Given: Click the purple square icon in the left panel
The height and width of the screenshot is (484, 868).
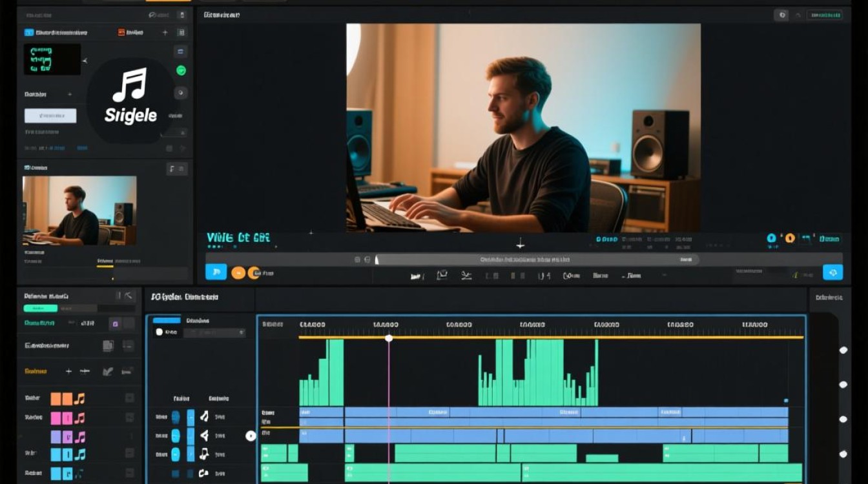Looking at the screenshot, I should [115, 323].
